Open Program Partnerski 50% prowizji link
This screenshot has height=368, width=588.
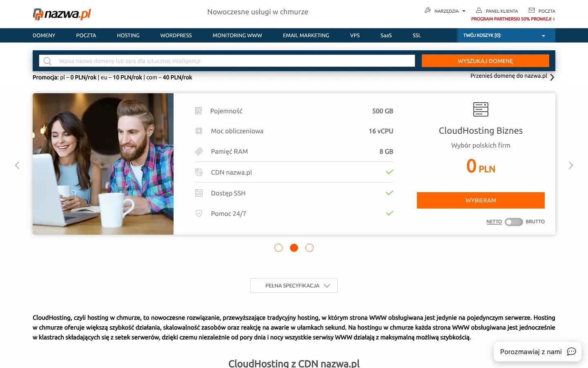513,19
